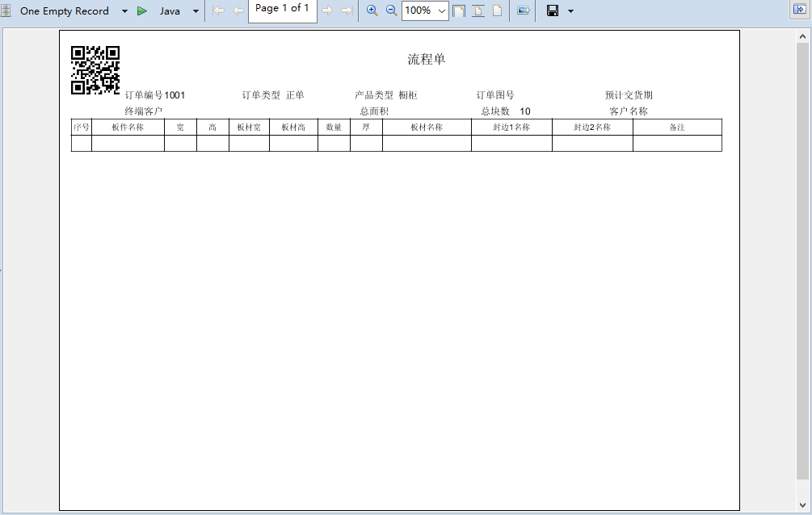Click the data adapter icon beside One Empty Record

(6, 10)
